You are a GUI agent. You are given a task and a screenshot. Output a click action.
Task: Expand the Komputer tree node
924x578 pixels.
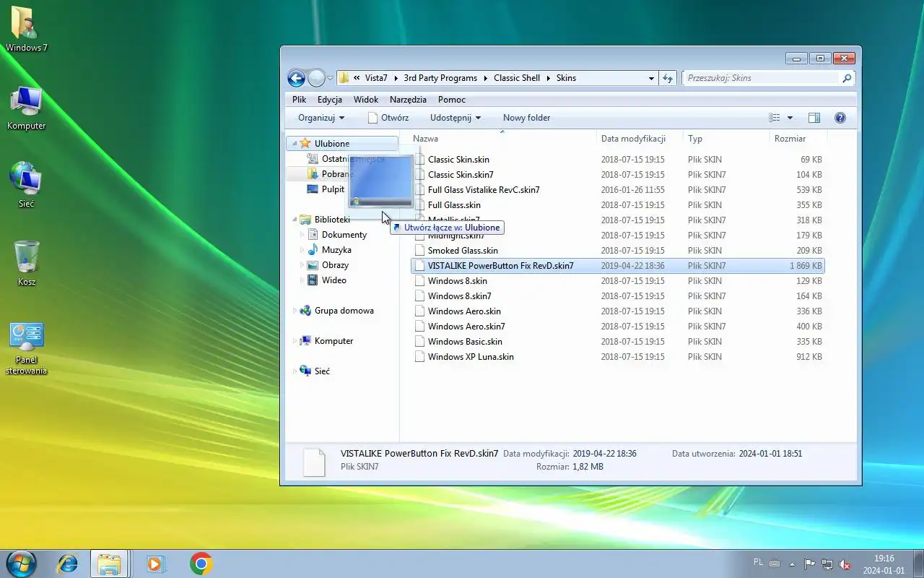coord(295,341)
